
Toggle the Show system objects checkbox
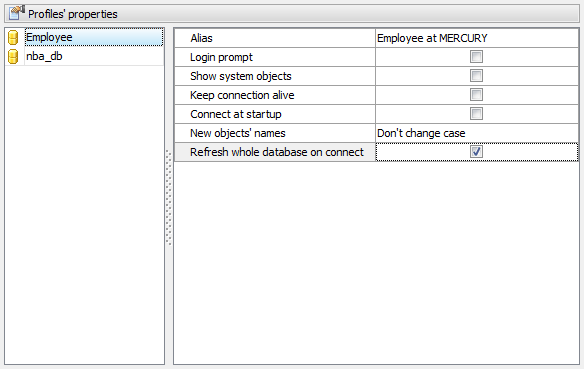(x=476, y=76)
